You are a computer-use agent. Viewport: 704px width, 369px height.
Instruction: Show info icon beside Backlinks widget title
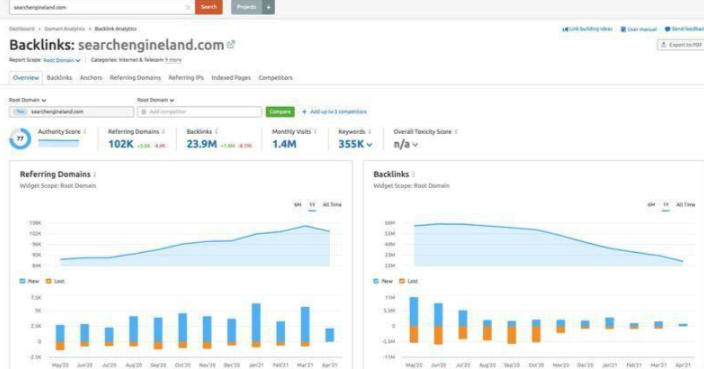pos(414,174)
